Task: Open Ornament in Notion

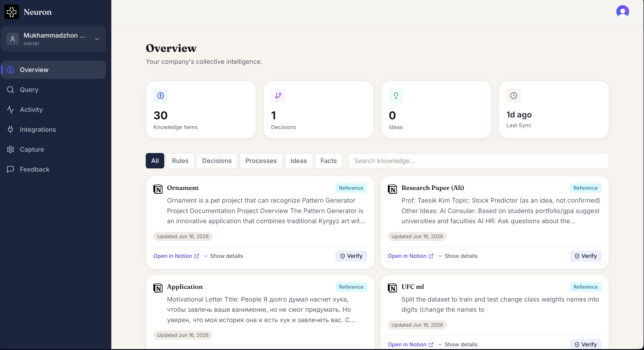Action: [176, 256]
